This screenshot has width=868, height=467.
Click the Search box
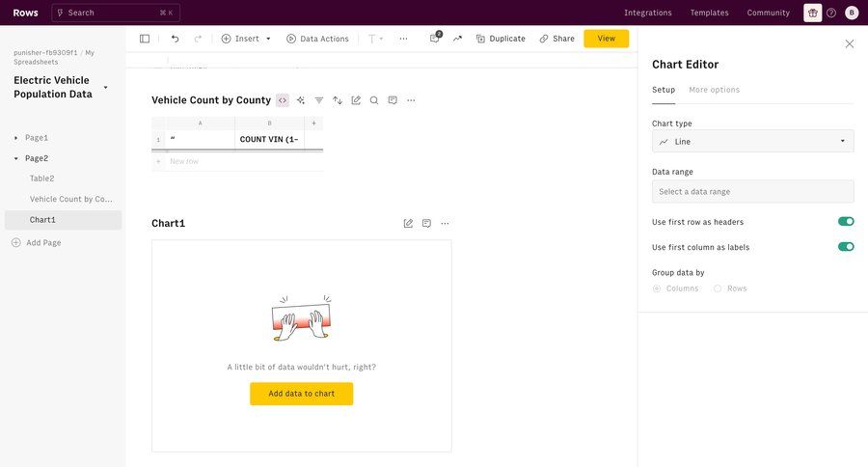point(116,13)
